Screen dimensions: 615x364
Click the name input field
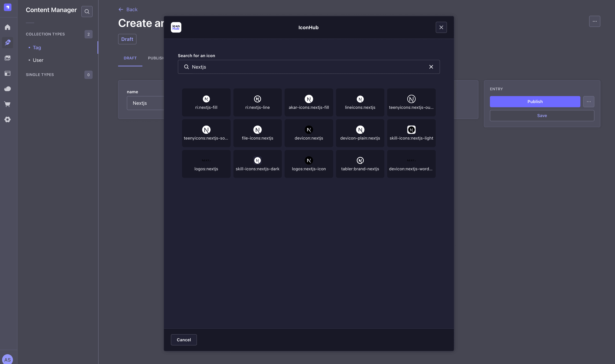pos(145,103)
